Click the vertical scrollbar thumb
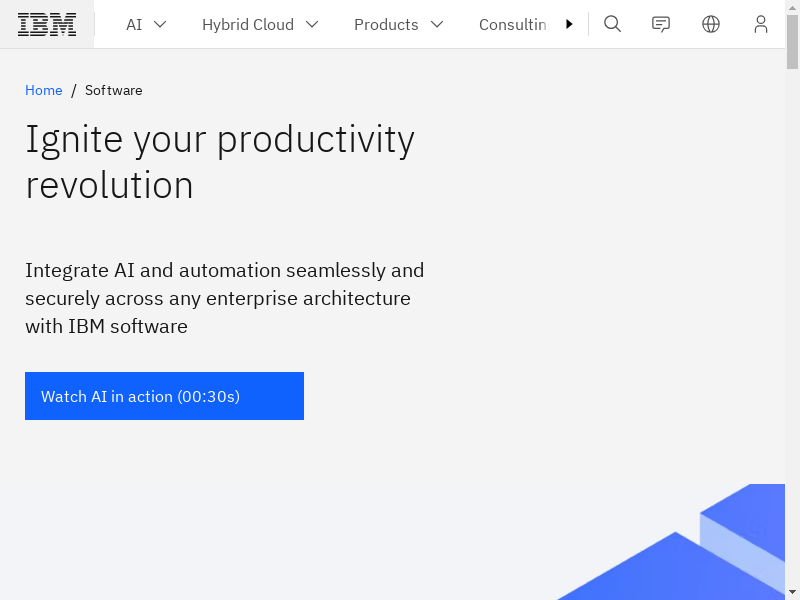 click(x=793, y=40)
